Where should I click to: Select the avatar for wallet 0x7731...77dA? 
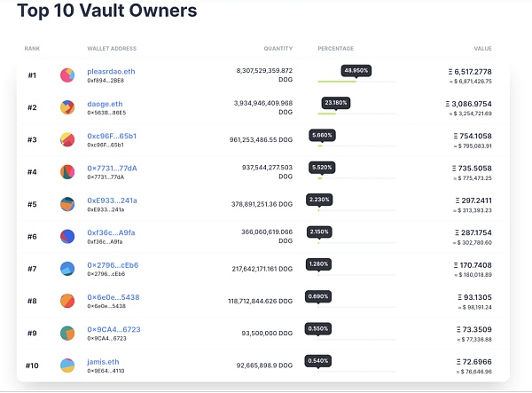coord(67,172)
